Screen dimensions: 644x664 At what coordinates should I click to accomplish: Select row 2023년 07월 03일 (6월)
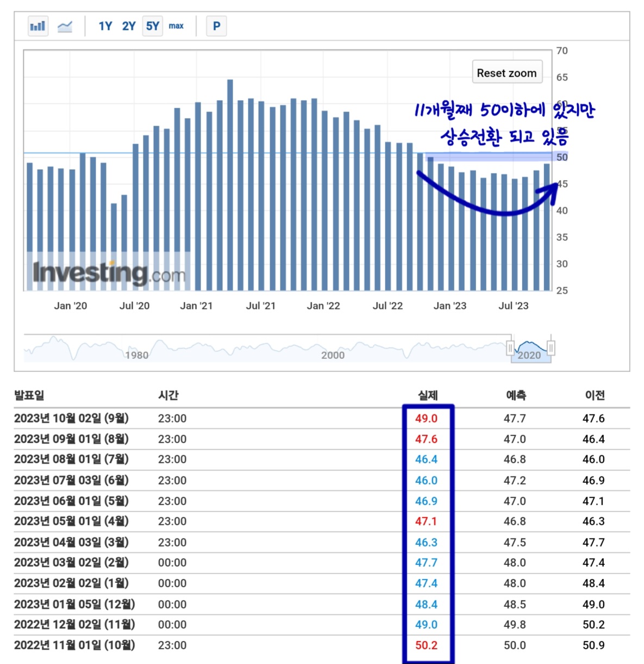(322, 480)
